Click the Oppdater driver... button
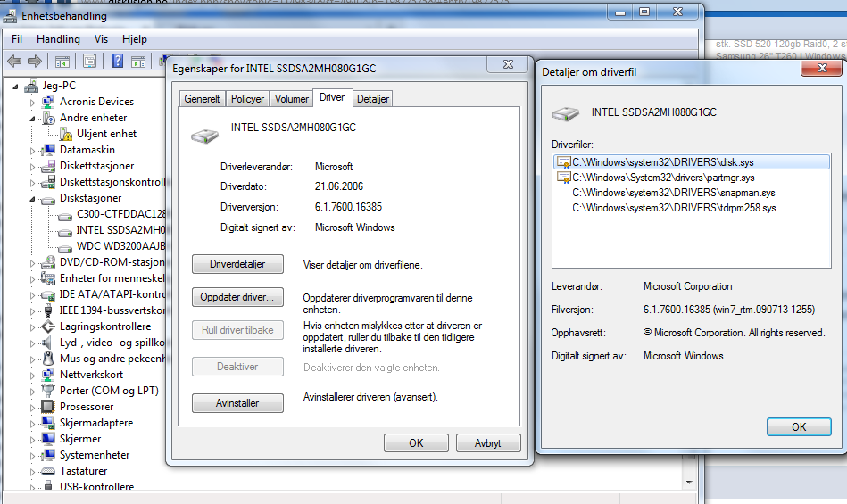Viewport: 847px width, 504px height. click(237, 297)
